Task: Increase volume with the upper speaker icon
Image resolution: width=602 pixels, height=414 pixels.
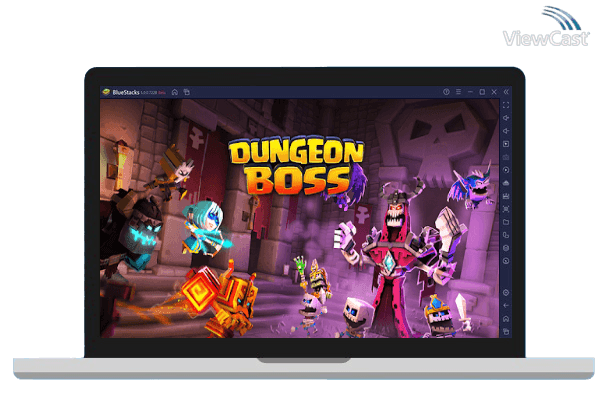Action: pyautogui.click(x=506, y=118)
